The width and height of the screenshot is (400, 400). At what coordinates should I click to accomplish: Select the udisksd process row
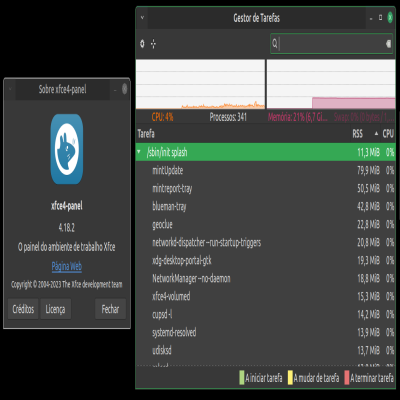266,350
